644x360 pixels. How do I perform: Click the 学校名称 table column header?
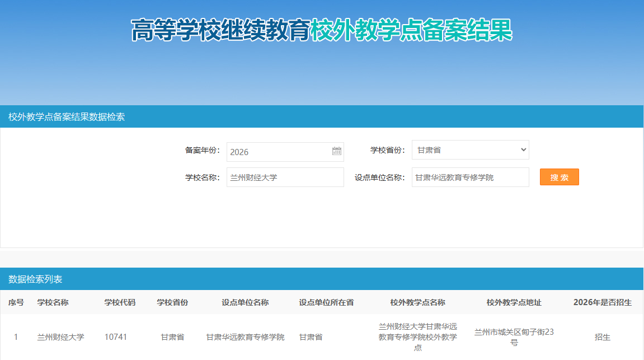point(53,302)
